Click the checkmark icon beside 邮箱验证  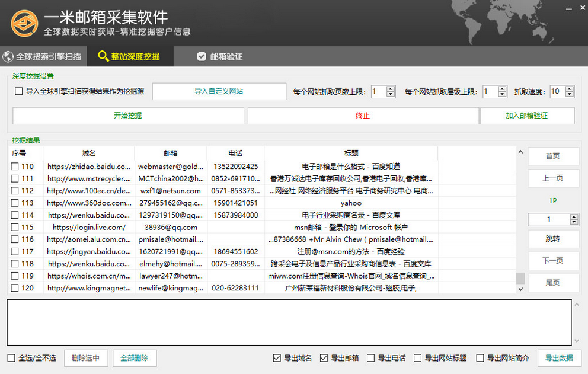(x=202, y=57)
